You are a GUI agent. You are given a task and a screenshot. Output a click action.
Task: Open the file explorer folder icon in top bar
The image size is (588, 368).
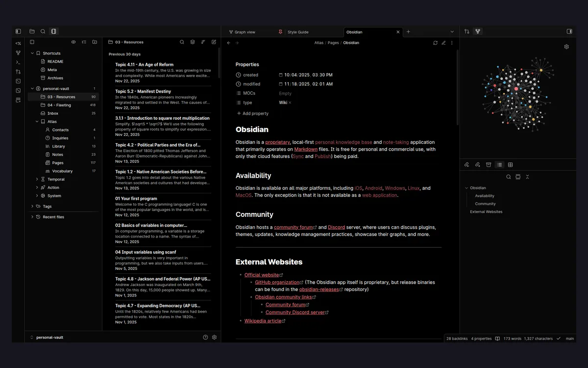pos(32,31)
